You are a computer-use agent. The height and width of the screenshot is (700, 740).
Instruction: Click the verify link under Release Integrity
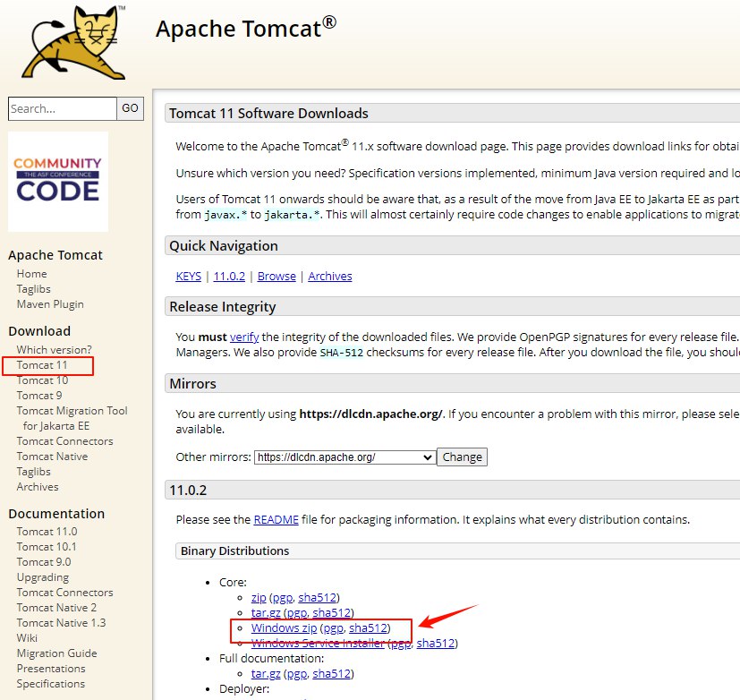pyautogui.click(x=243, y=337)
